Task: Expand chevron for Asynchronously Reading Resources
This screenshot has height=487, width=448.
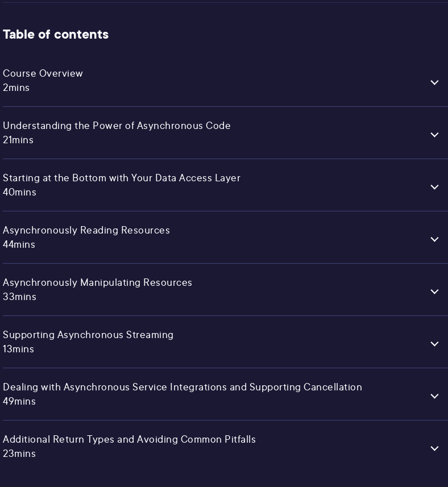Action: click(434, 239)
